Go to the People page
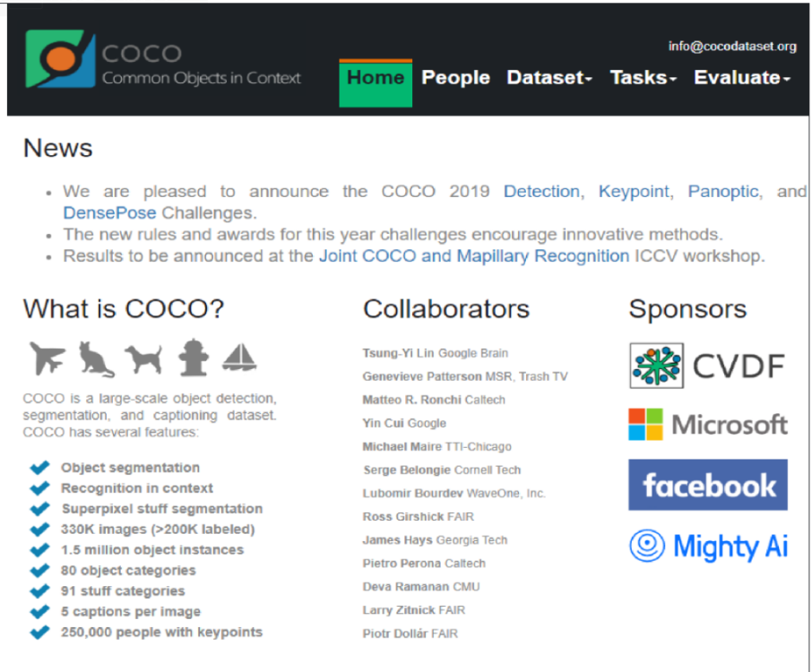Image resolution: width=812 pixels, height=672 pixels. 455,78
